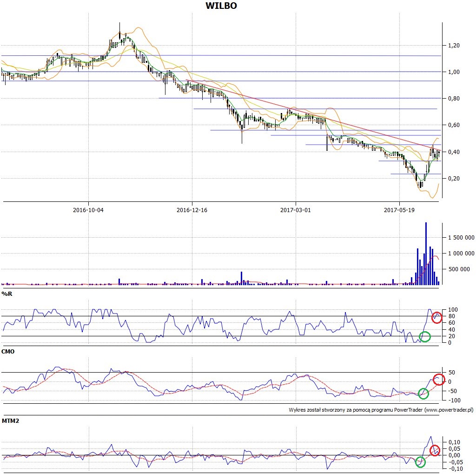Click the 50 label on CMO axis
The width and height of the screenshot is (476, 474).
(452, 373)
